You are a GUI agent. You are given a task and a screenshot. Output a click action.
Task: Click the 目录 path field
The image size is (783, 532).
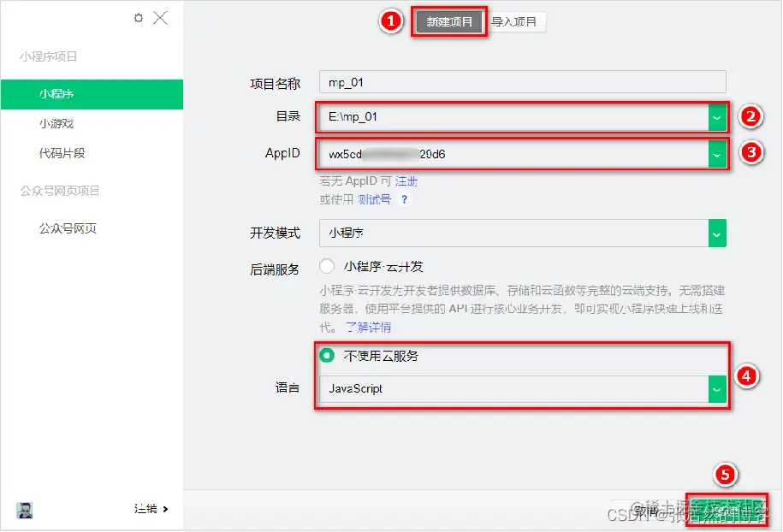(x=513, y=117)
